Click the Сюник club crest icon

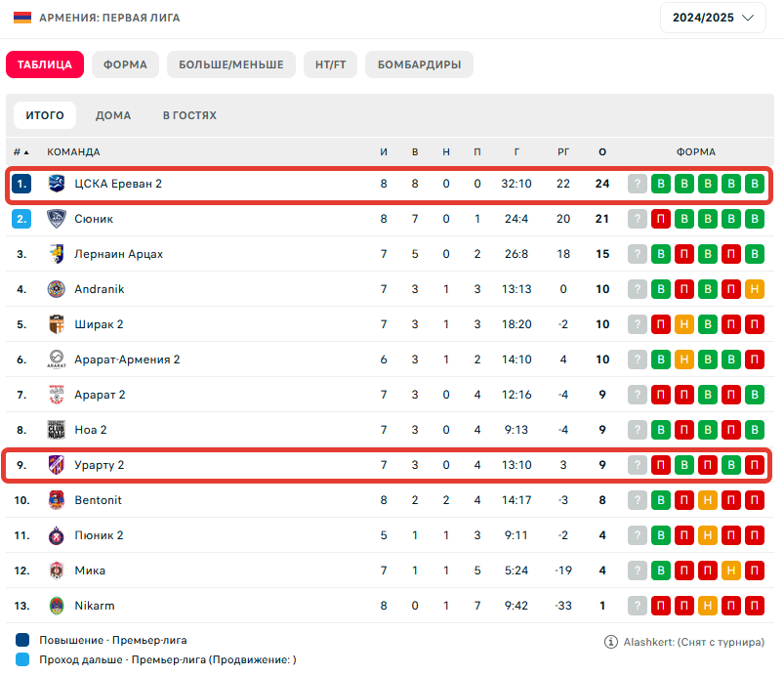56,219
